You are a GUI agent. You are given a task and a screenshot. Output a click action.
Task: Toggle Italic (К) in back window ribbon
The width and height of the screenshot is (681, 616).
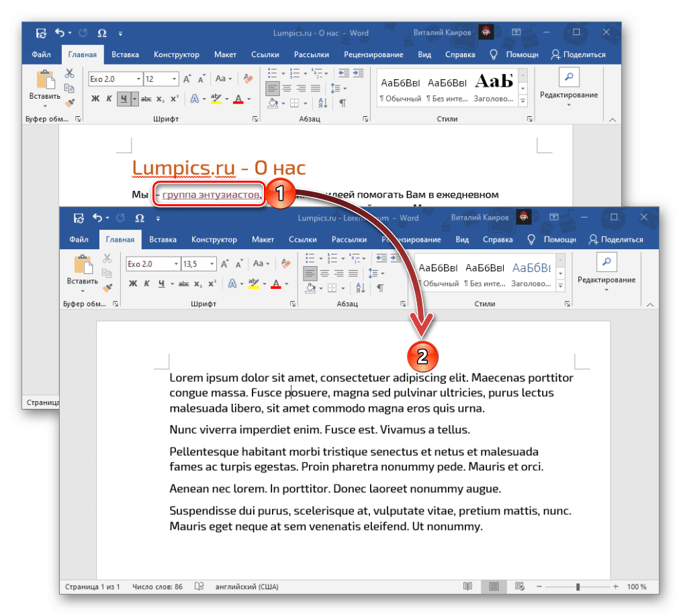coord(109,99)
